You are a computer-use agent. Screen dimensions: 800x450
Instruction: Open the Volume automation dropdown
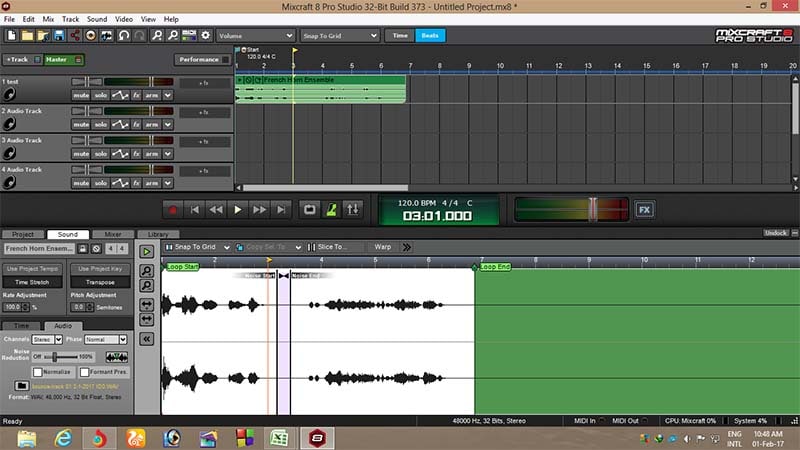256,36
